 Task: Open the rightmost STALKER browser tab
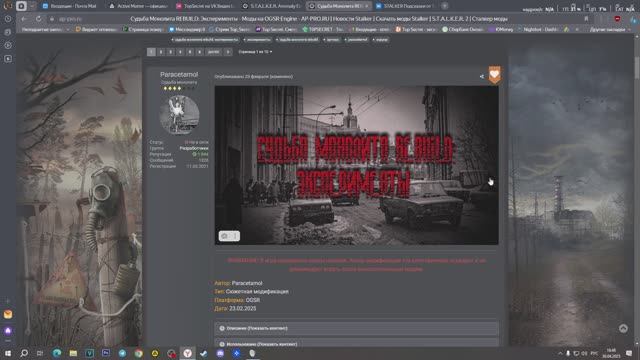point(404,6)
